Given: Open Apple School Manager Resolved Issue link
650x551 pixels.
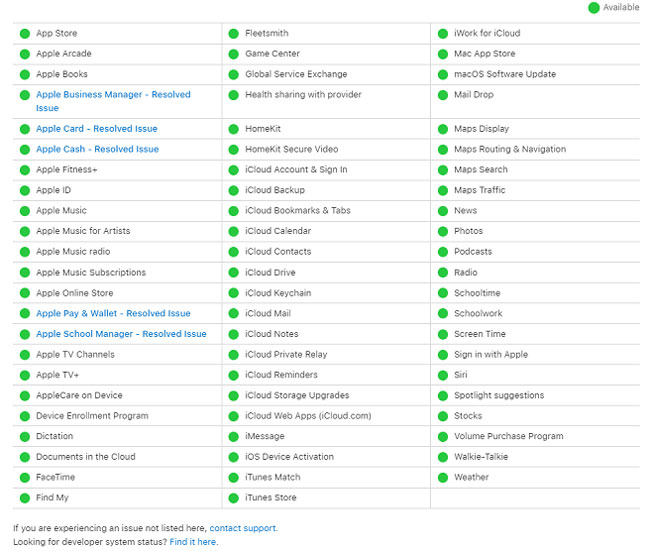Looking at the screenshot, I should (x=121, y=334).
